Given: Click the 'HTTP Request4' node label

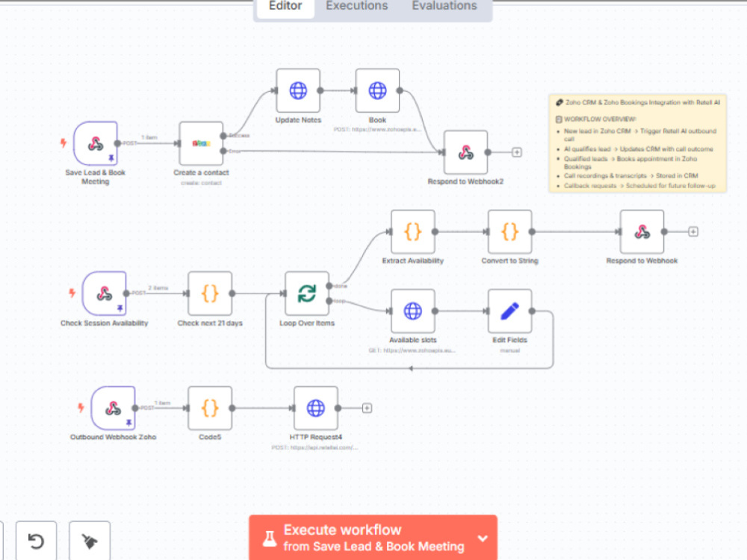Looking at the screenshot, I should coord(316,437).
